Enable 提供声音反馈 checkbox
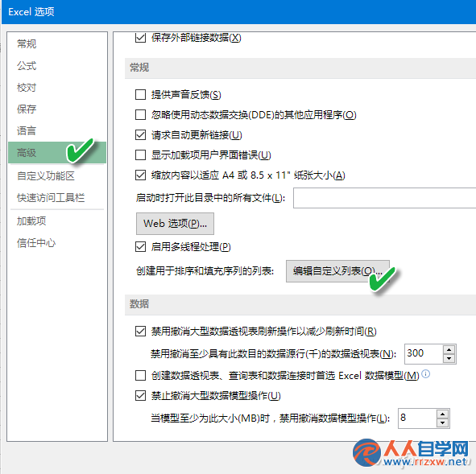Image resolution: width=476 pixels, height=474 pixels. (140, 95)
